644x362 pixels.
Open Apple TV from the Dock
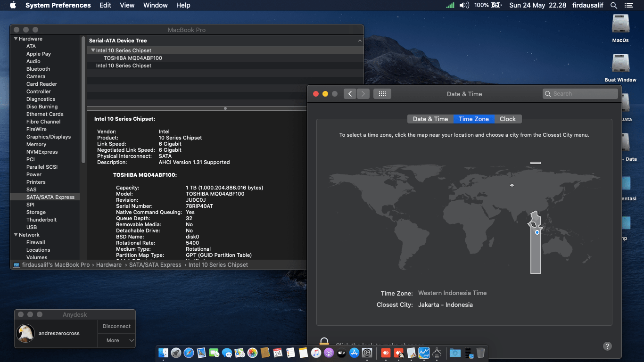[342, 353]
